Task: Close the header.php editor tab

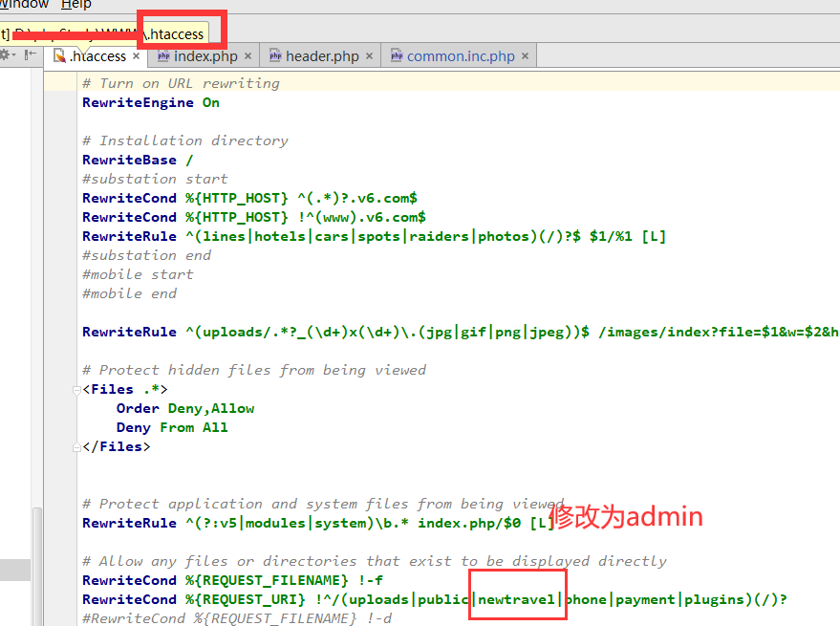Action: tap(369, 56)
